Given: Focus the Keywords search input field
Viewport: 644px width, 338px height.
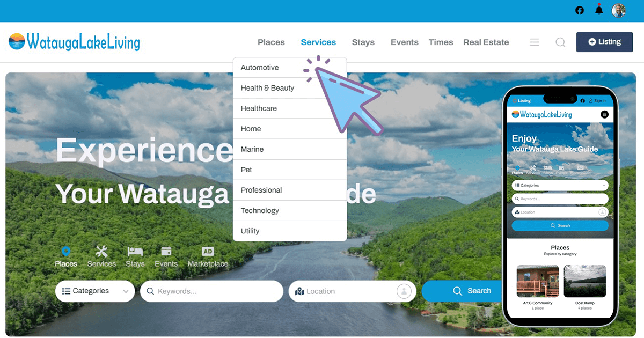Looking at the screenshot, I should pos(211,291).
